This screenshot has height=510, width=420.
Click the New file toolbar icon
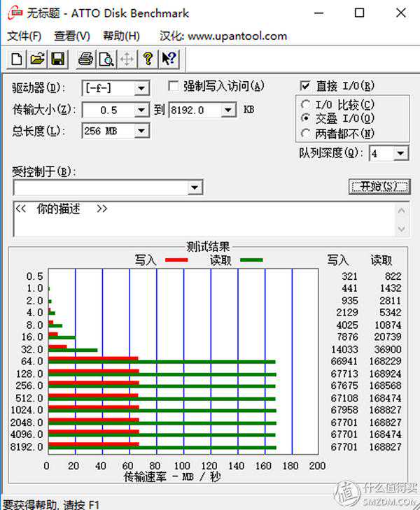point(17,59)
